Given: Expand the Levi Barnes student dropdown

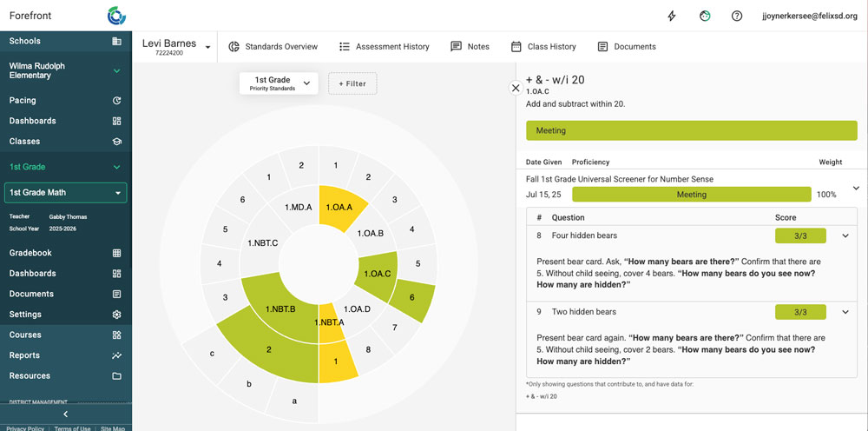Looking at the screenshot, I should click(207, 47).
